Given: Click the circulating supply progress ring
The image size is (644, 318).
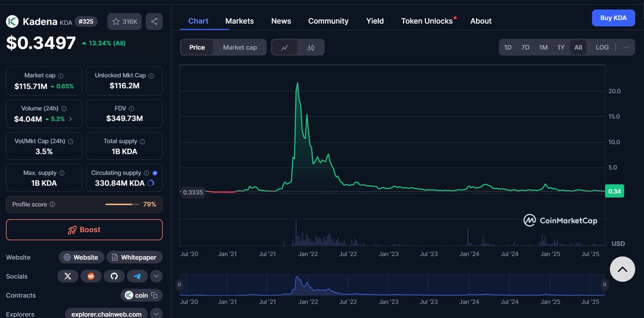Looking at the screenshot, I should tap(150, 183).
